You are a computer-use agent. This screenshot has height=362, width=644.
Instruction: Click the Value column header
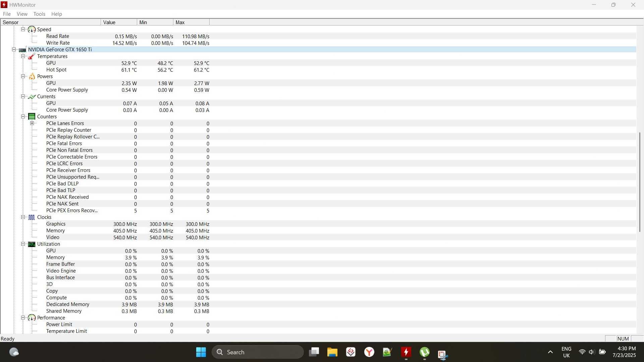point(119,22)
